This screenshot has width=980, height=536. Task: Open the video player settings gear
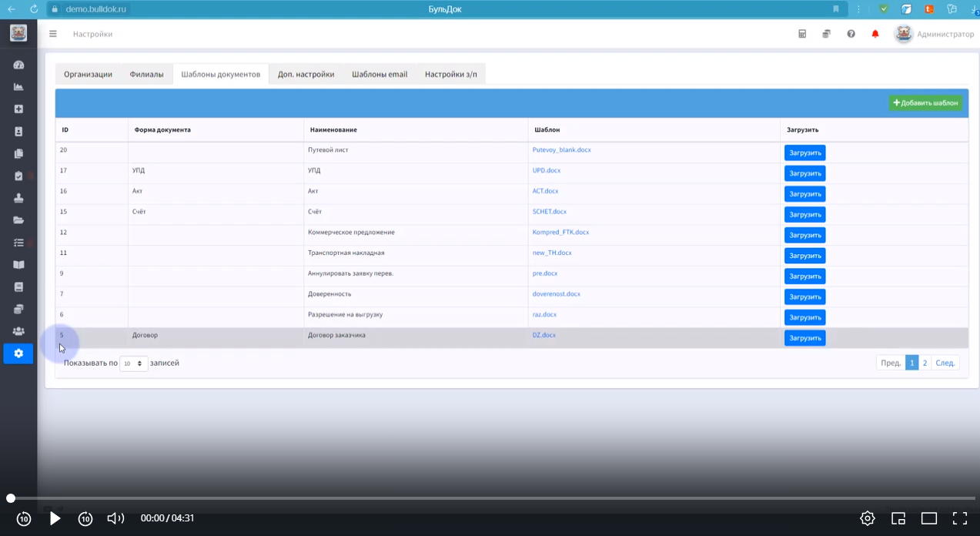[x=868, y=518]
